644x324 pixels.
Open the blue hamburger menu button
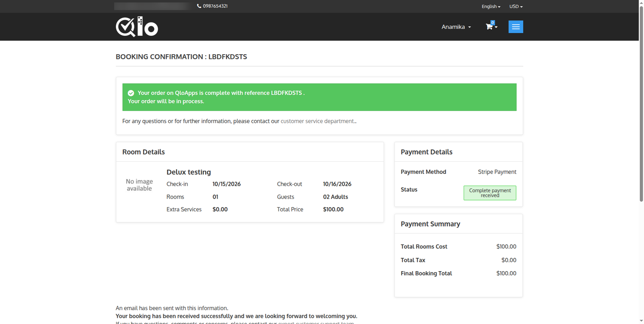coord(516,27)
